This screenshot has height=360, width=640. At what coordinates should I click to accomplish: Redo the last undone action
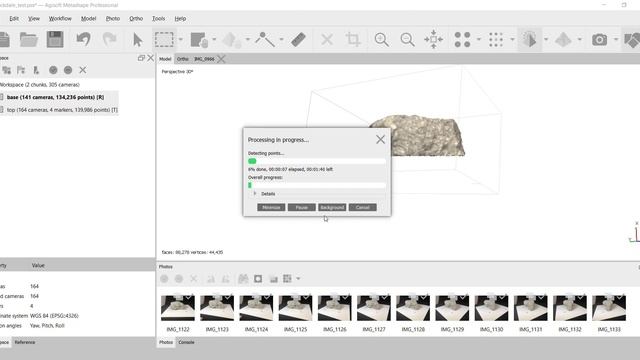(109, 40)
